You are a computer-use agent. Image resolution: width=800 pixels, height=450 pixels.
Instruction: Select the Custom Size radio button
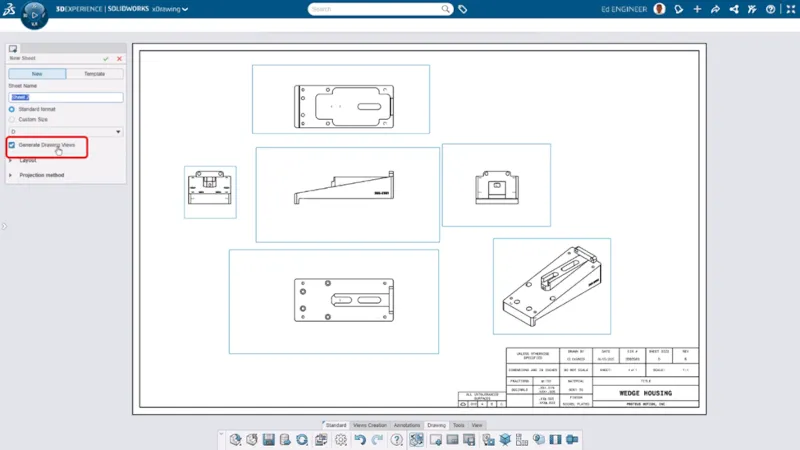tap(12, 119)
